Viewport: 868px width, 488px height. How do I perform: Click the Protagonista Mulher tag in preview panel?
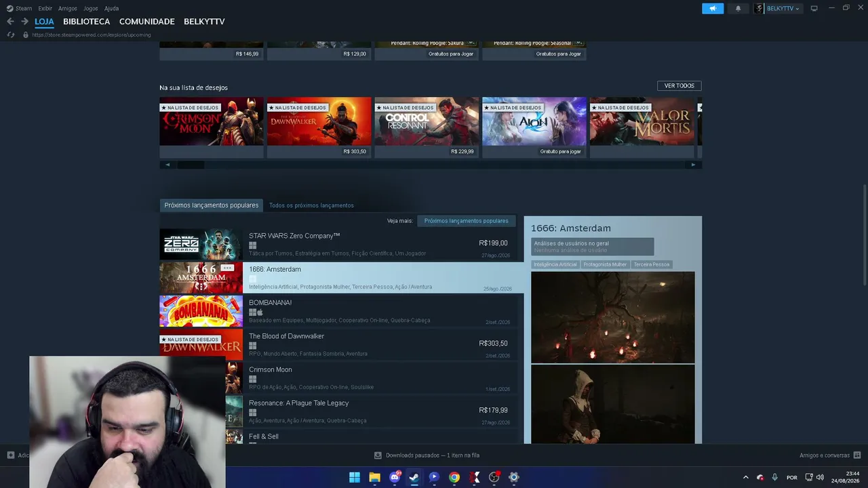pos(605,264)
